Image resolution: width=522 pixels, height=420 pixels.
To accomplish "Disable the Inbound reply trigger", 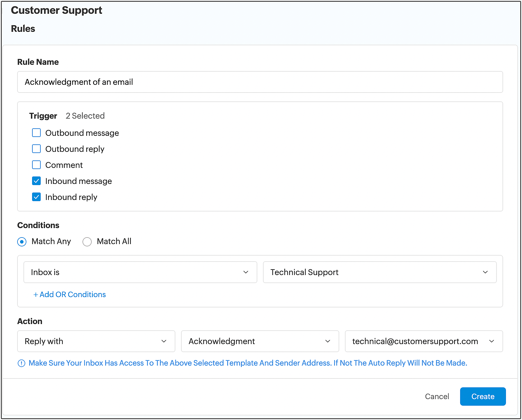I will pos(36,197).
